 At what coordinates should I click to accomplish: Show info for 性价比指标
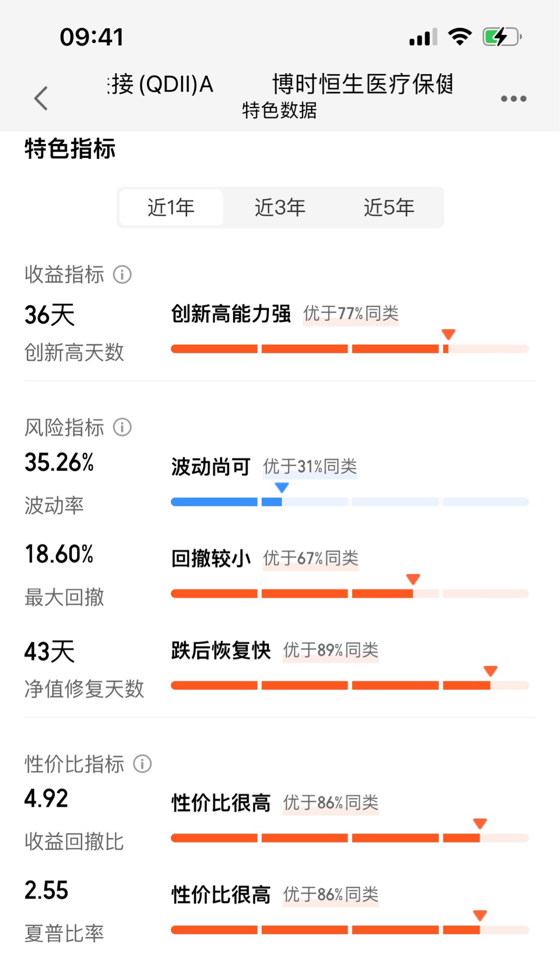(142, 764)
